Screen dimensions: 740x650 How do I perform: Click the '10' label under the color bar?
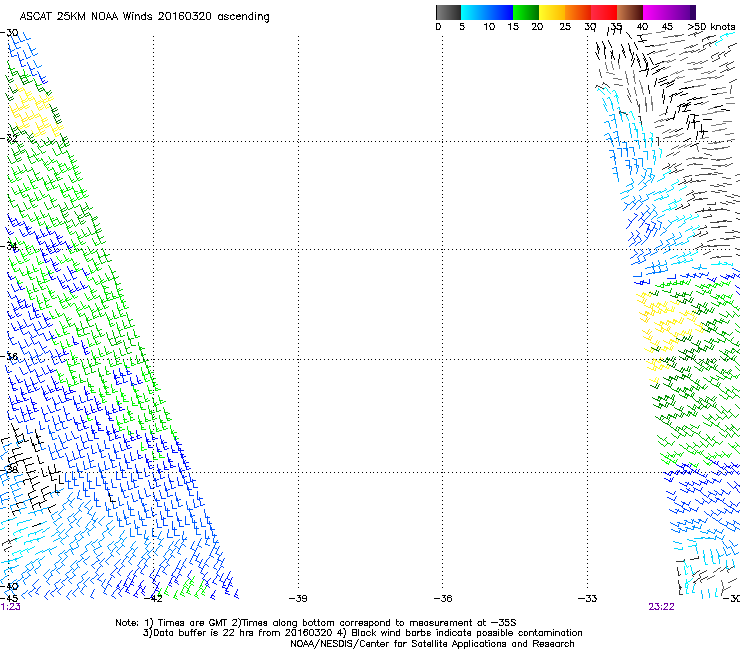(489, 27)
